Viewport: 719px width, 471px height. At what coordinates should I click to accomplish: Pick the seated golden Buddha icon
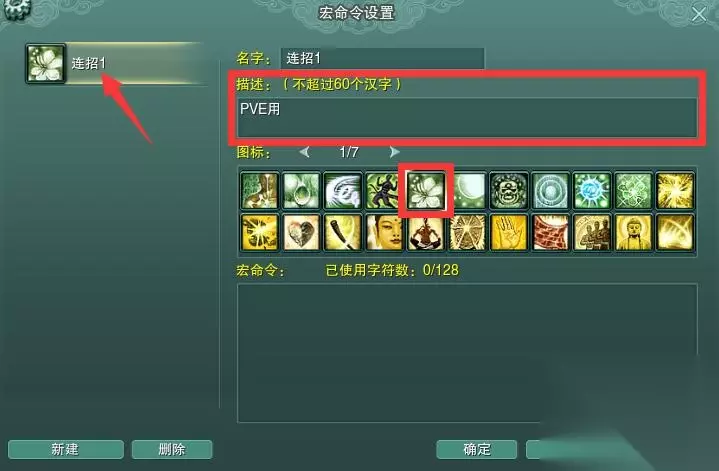(633, 232)
